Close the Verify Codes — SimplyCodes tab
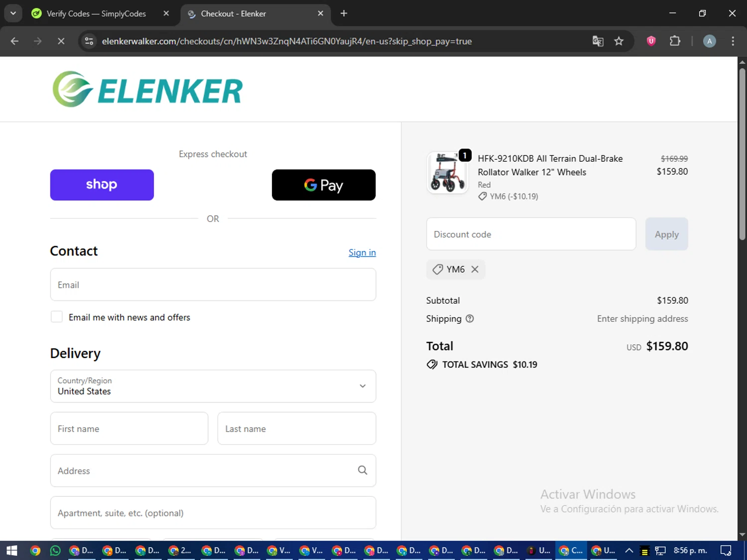This screenshot has width=747, height=560. tap(166, 13)
